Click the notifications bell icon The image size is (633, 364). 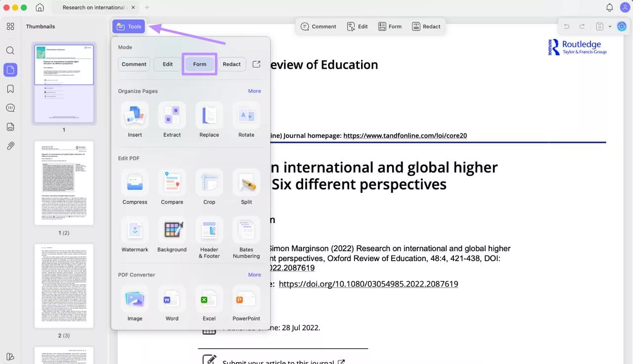coord(610,7)
